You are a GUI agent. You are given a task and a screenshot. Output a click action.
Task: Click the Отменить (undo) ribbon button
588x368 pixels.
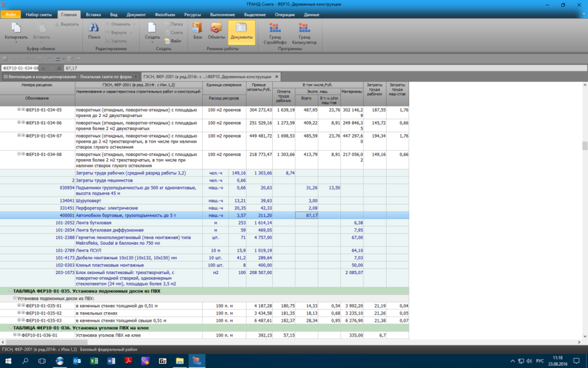(x=118, y=24)
